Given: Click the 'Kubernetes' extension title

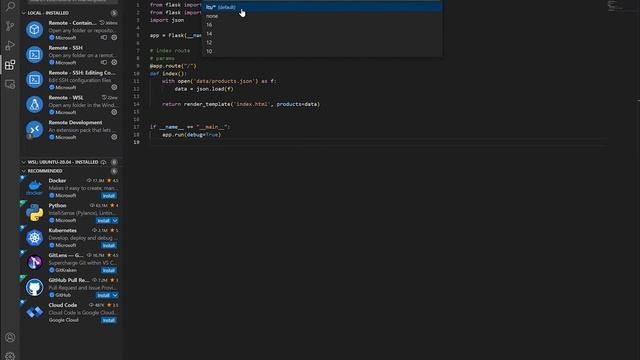Looking at the screenshot, I should [x=62, y=230].
